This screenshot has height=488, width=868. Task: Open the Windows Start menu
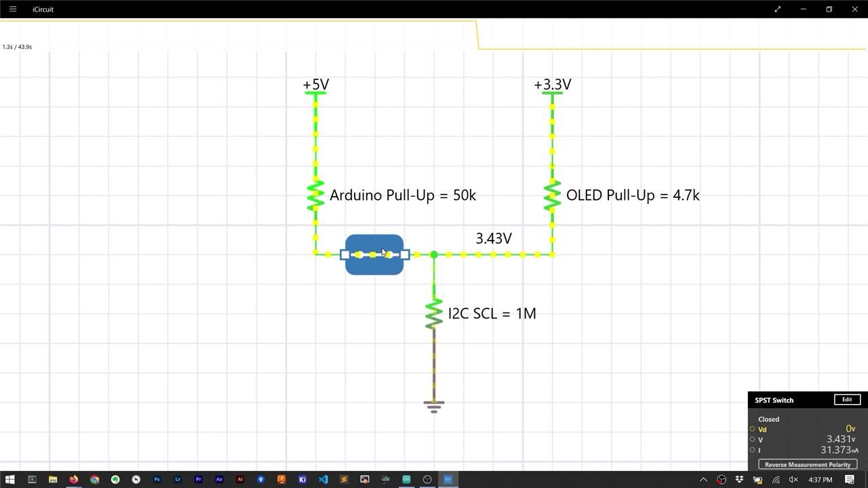tap(10, 479)
